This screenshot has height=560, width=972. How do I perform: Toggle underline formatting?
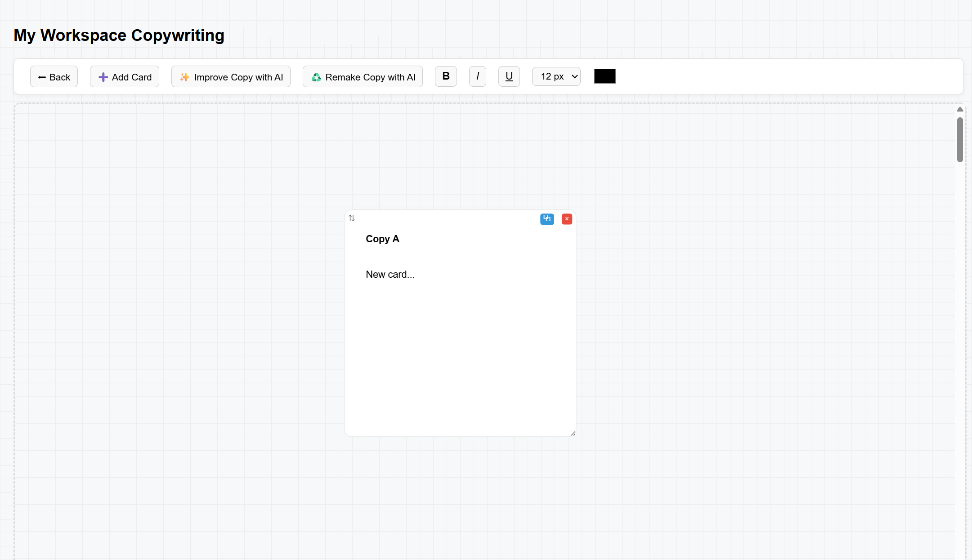(x=509, y=76)
